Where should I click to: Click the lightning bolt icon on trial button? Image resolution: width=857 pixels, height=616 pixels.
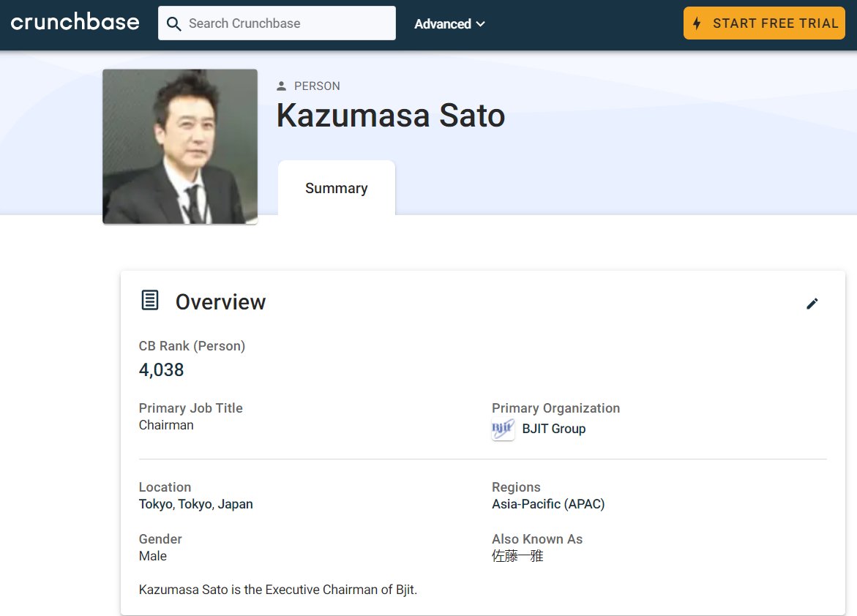coord(697,23)
